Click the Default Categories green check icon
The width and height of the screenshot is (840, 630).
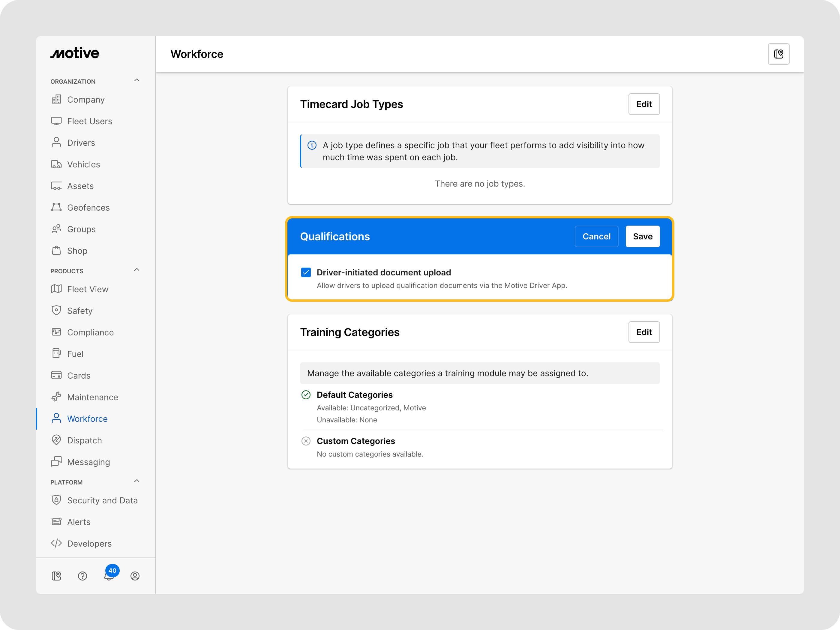[x=306, y=395]
